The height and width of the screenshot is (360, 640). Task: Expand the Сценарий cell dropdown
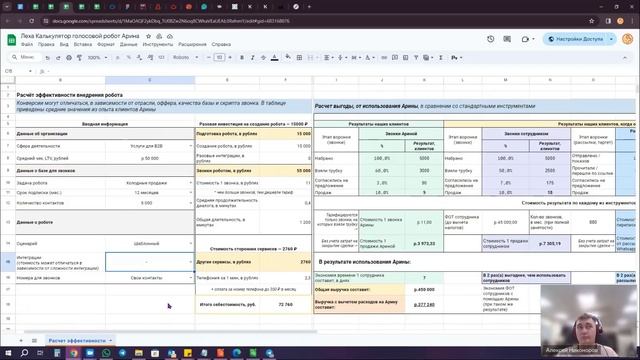[191, 244]
